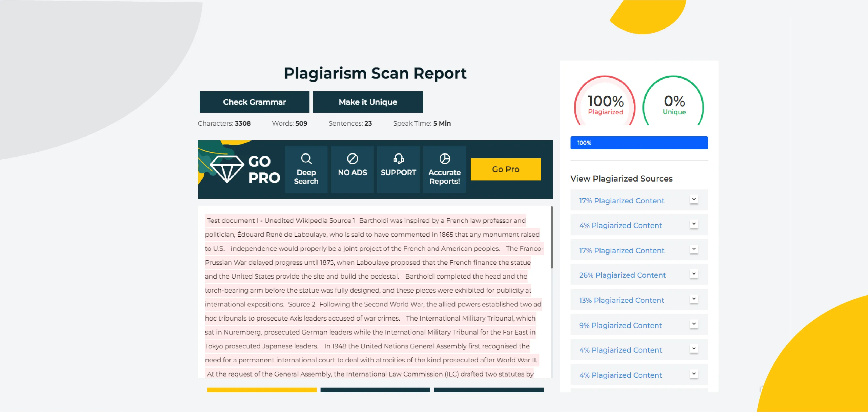Expand the 26% Plagiarized Content source
Viewport: 868px width, 412px height.
(x=694, y=274)
